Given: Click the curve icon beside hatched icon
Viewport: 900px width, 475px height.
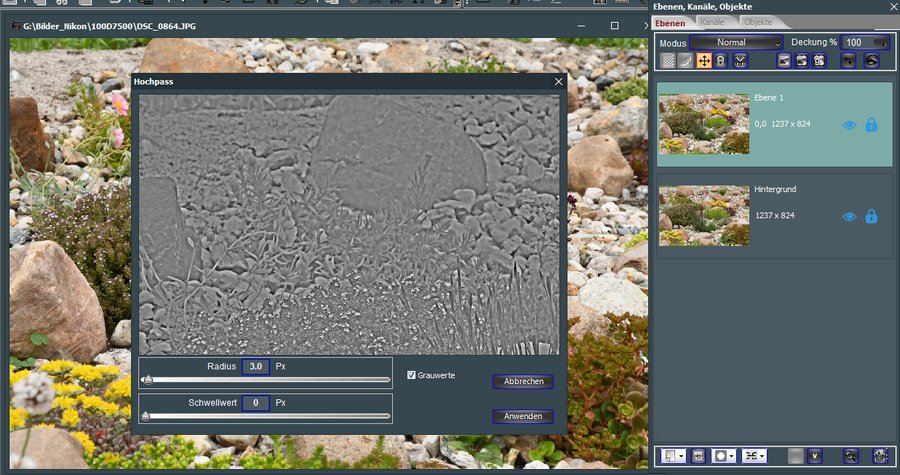Looking at the screenshot, I should pyautogui.click(x=685, y=61).
